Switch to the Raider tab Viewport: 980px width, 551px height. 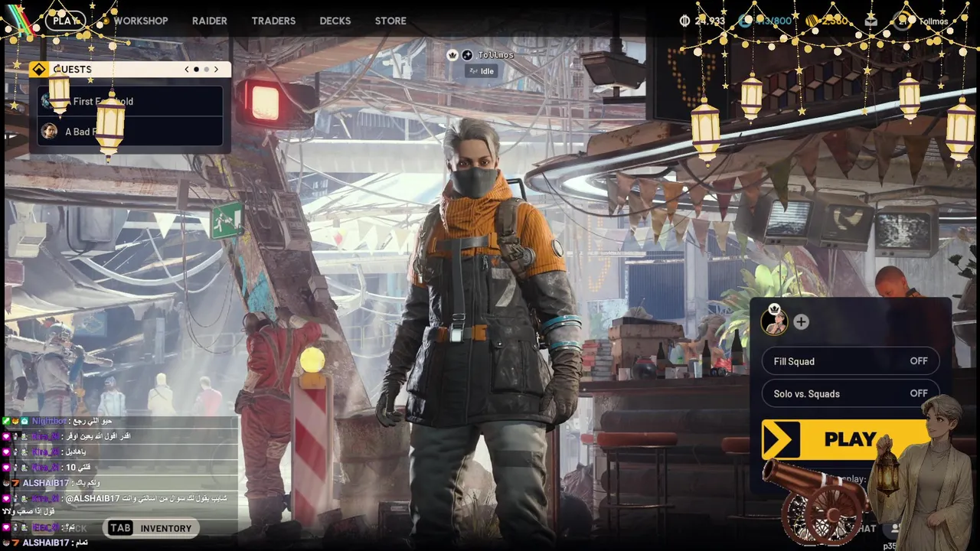[x=210, y=21]
